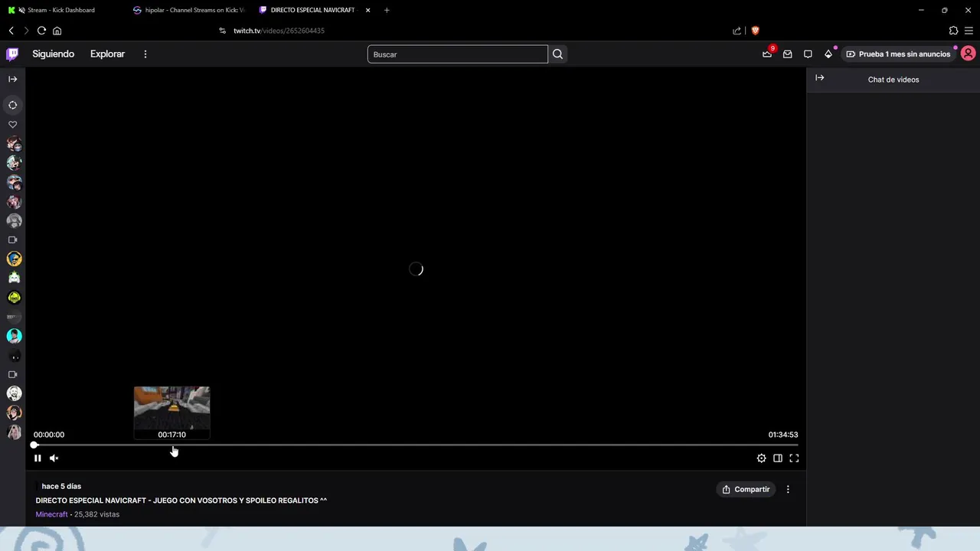Reload the current page
Viewport: 980px width, 551px height.
click(x=41, y=31)
